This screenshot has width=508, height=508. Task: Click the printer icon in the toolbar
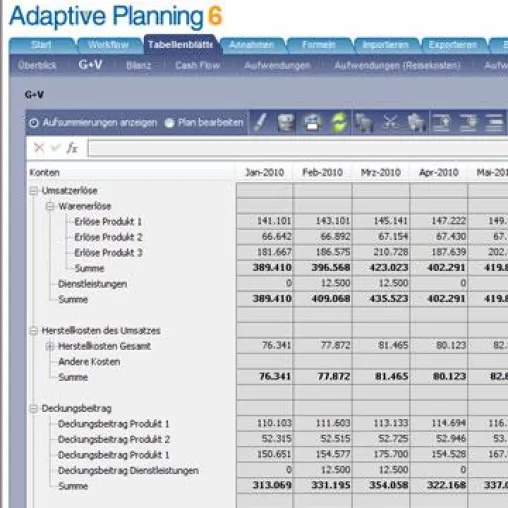[312, 123]
